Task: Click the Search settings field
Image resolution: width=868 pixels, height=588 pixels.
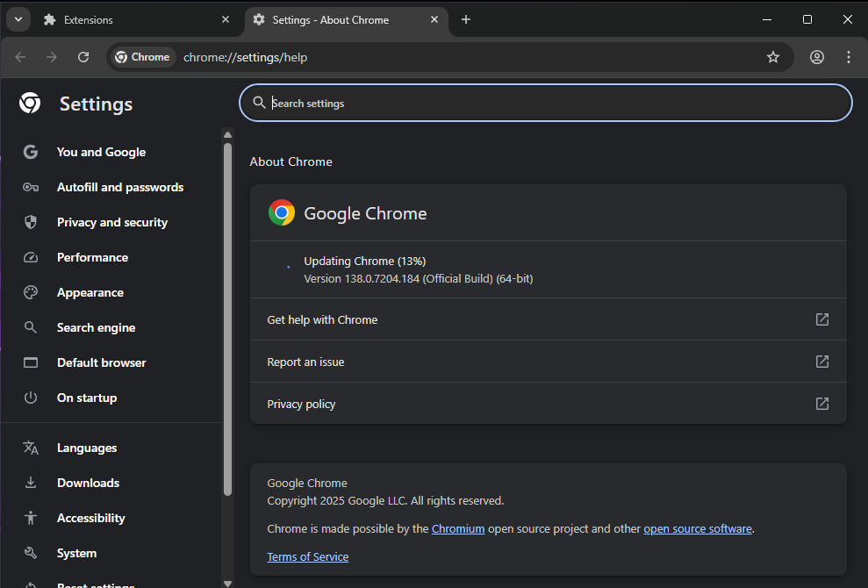Action: point(546,103)
